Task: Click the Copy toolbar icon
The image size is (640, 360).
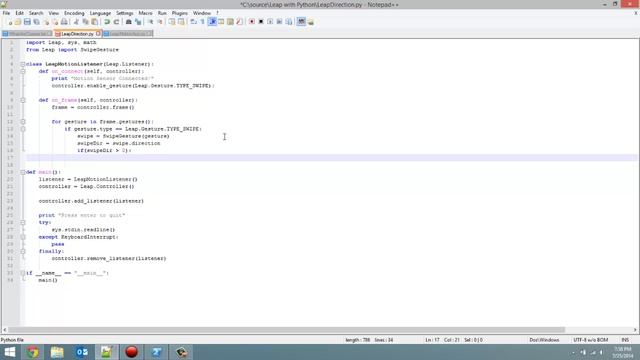Action: click(x=85, y=22)
